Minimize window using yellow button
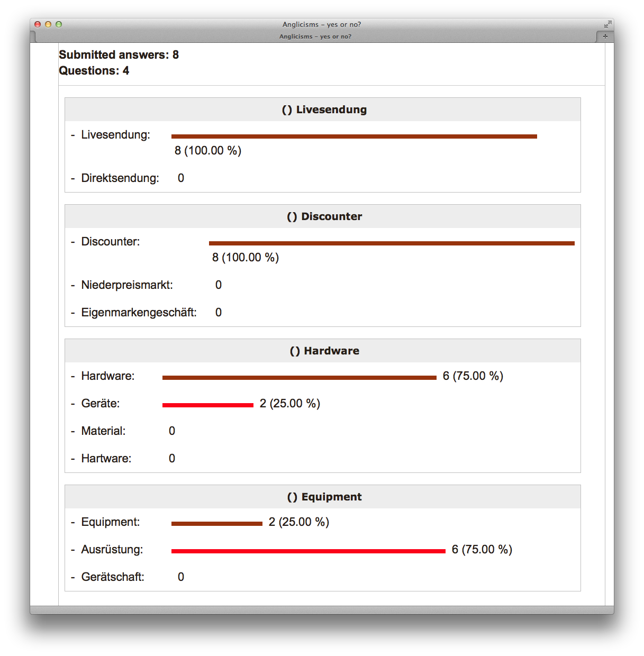Image resolution: width=644 pixels, height=656 pixels. [x=48, y=24]
